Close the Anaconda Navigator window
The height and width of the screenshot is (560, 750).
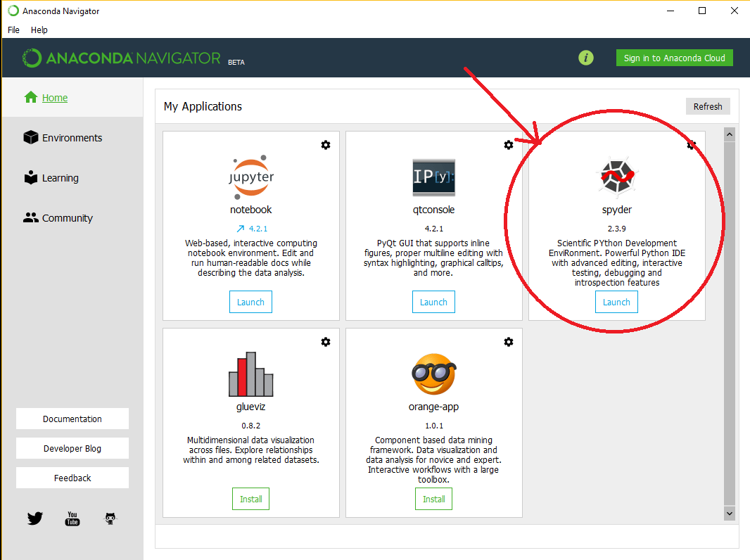click(x=735, y=11)
